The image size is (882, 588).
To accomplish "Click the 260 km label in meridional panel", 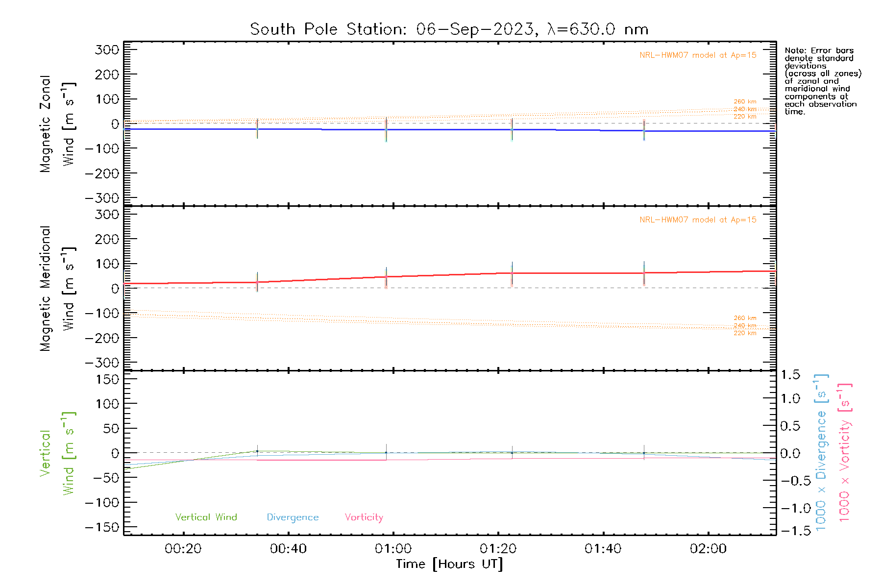I will pos(745,318).
